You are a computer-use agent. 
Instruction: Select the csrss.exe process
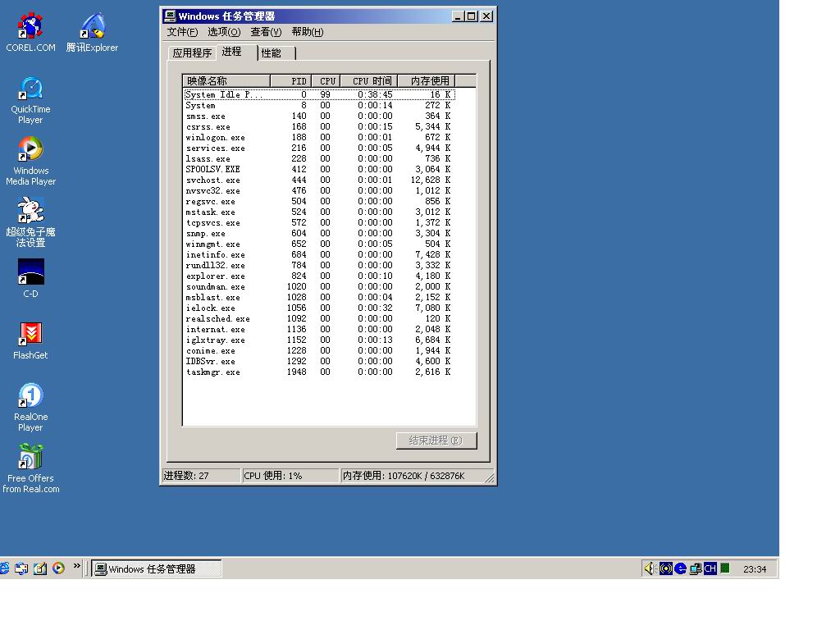pyautogui.click(x=319, y=127)
